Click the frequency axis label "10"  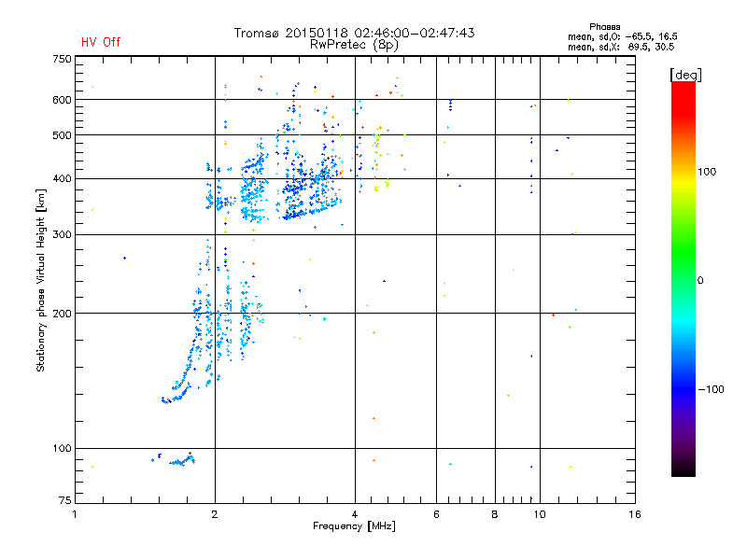(540, 514)
